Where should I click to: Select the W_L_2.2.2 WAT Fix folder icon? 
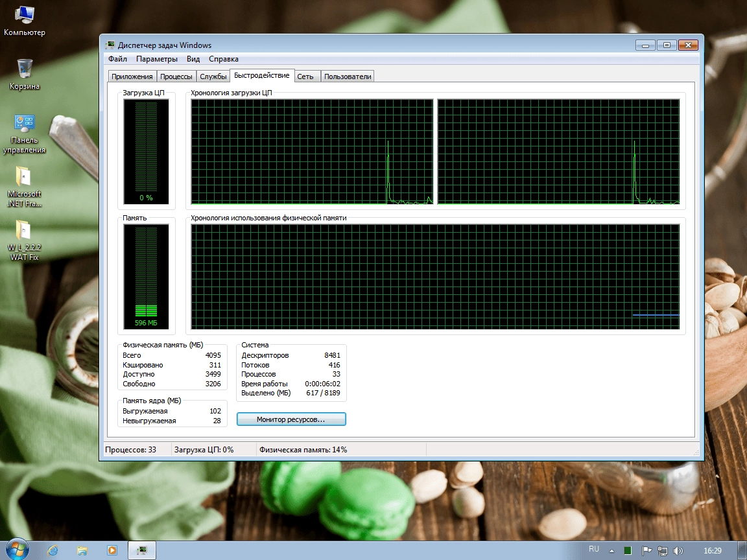coord(24,241)
